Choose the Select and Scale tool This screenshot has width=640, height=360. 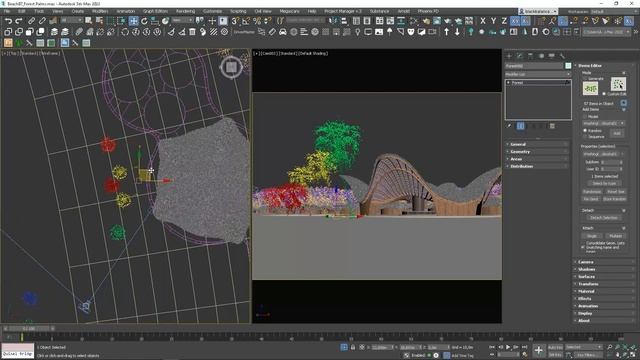point(155,20)
